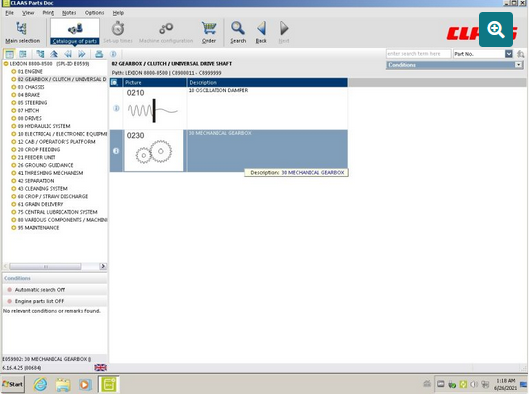Click the Conditions panel header on left
The height and width of the screenshot is (394, 529).
[x=55, y=278]
